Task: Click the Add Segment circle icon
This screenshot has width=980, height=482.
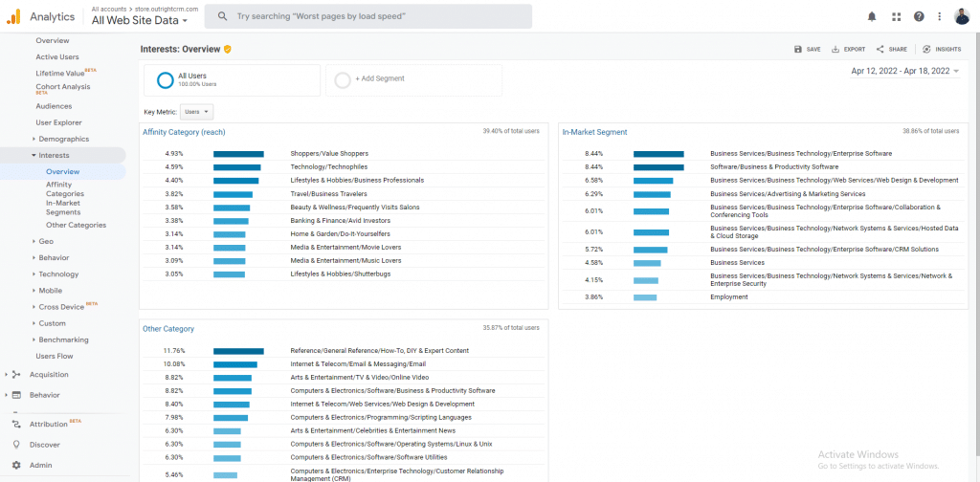Action: click(343, 80)
